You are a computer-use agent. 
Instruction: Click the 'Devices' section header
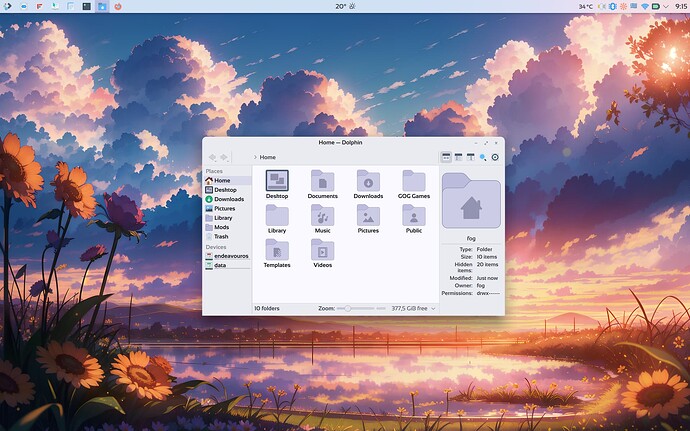coord(216,247)
